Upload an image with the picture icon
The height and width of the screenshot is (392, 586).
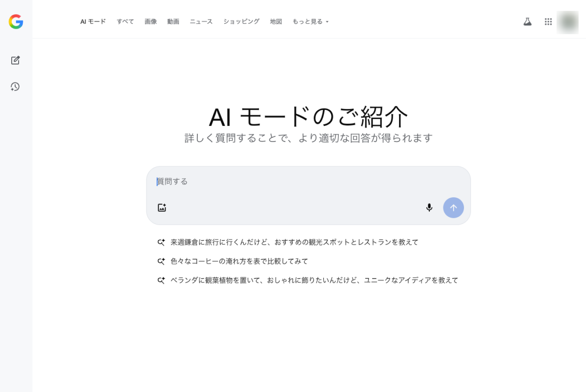pyautogui.click(x=162, y=207)
